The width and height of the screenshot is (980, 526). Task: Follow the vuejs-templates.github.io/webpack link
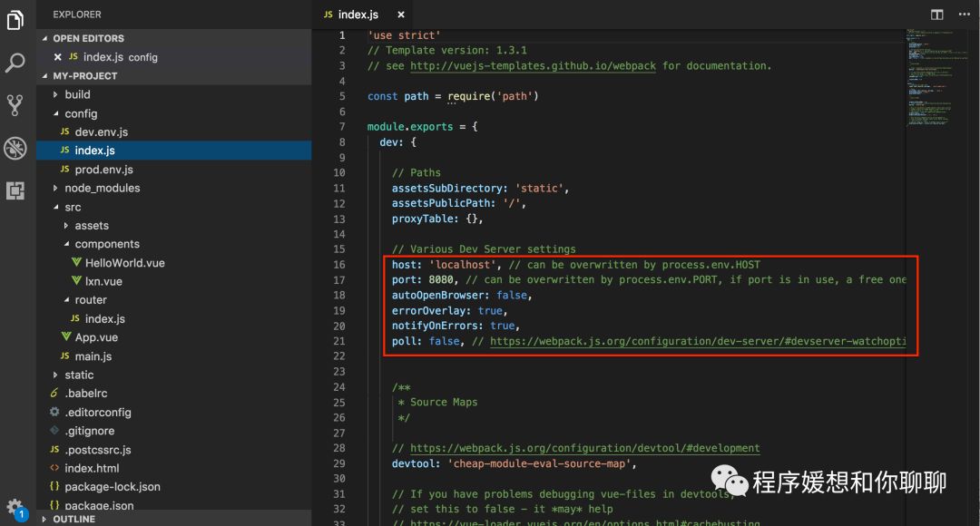pos(534,65)
